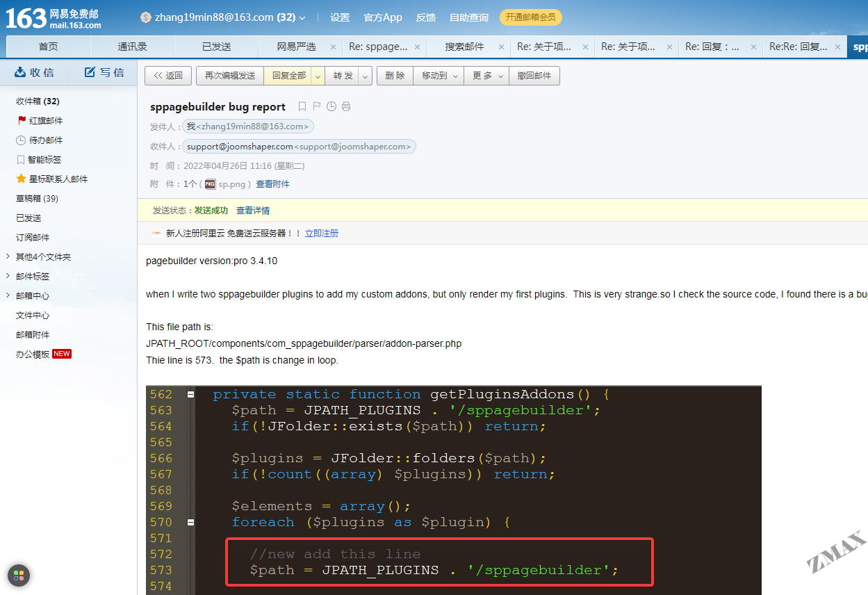Switch to the 首页 tab
Viewport: 868px width, 595px height.
48,47
